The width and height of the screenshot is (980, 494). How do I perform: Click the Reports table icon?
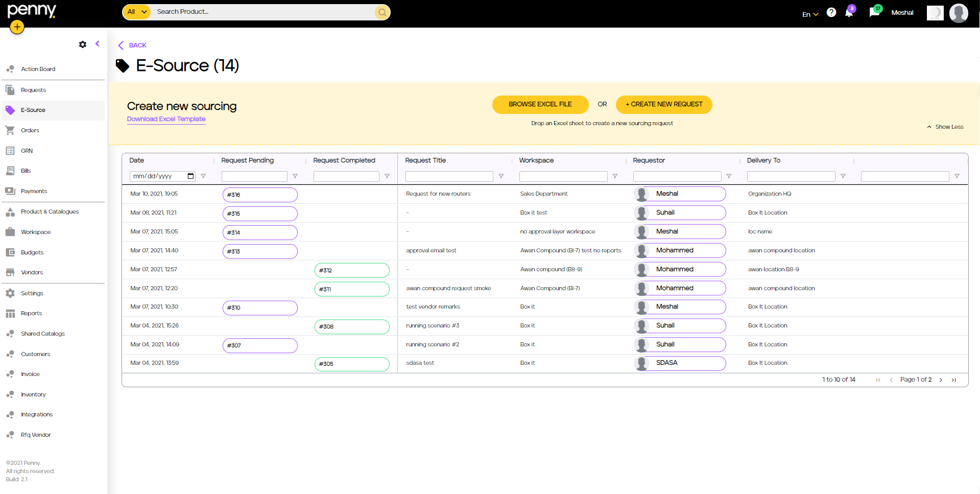10,313
